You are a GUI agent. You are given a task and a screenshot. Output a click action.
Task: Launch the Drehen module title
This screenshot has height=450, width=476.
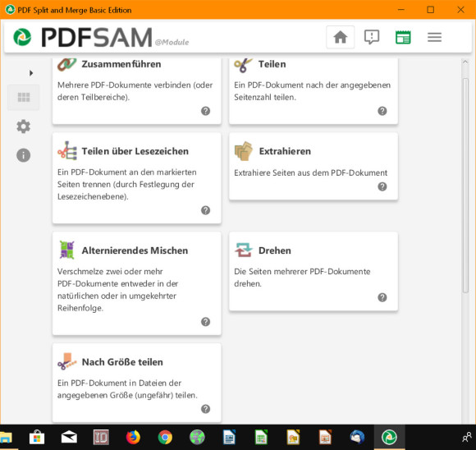pos(275,250)
